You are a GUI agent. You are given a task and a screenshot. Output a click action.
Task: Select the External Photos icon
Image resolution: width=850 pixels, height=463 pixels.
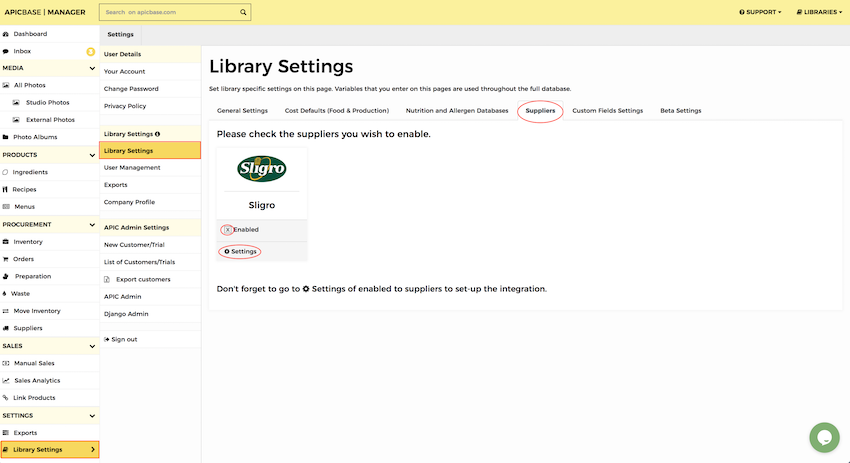16,120
